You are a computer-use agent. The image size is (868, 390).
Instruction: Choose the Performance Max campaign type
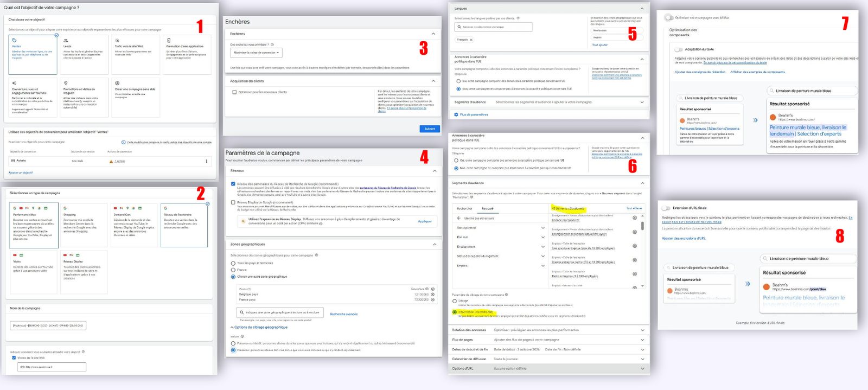pos(34,226)
